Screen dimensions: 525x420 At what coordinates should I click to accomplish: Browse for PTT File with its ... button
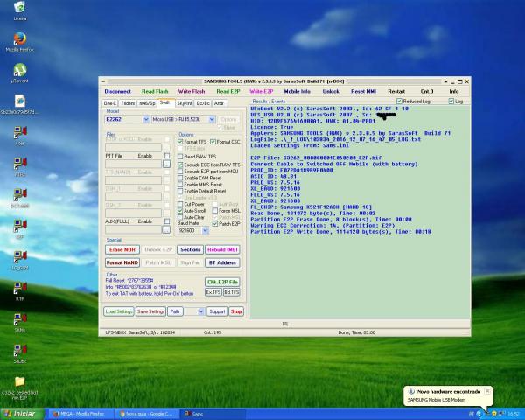pos(166,164)
